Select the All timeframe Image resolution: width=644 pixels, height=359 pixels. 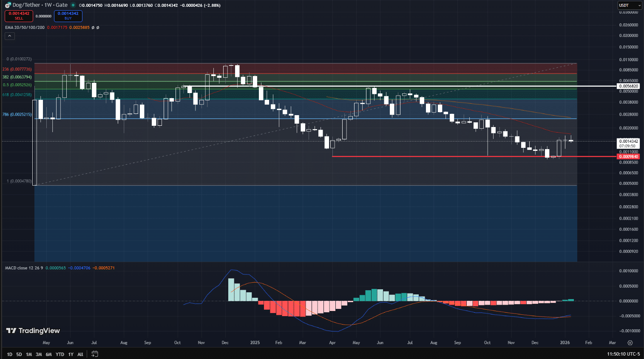tap(80, 353)
